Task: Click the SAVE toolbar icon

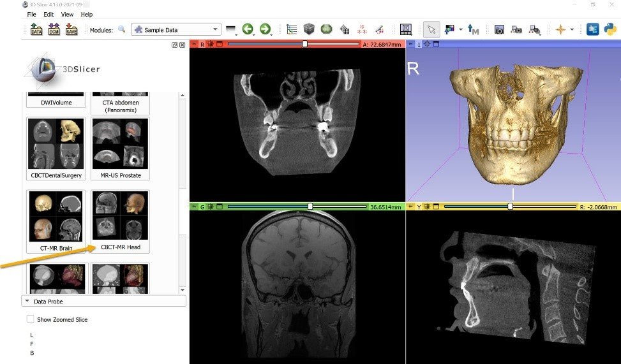Action: tap(71, 29)
